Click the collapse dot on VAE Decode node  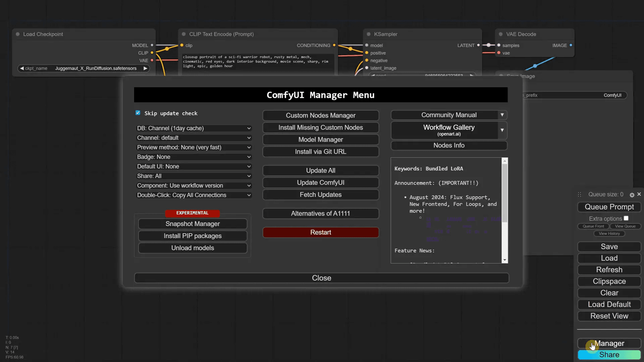point(500,34)
